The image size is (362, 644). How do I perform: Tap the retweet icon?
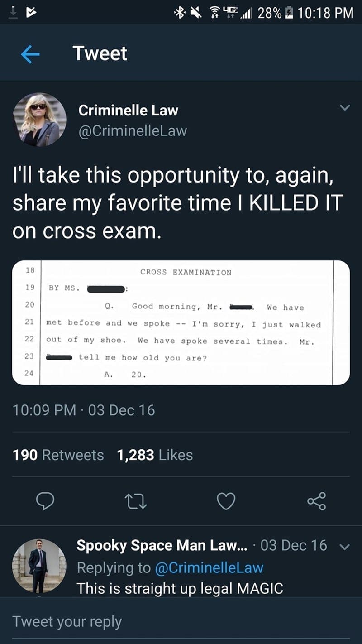(x=136, y=501)
